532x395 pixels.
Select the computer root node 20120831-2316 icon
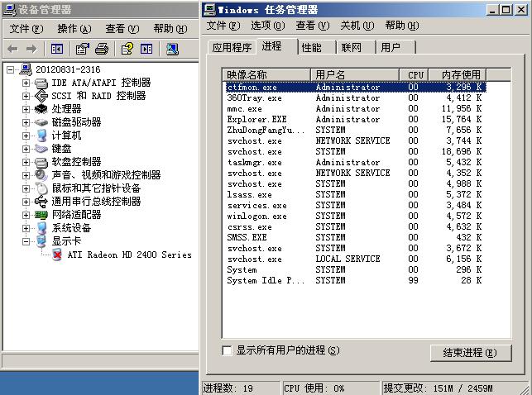(26, 69)
